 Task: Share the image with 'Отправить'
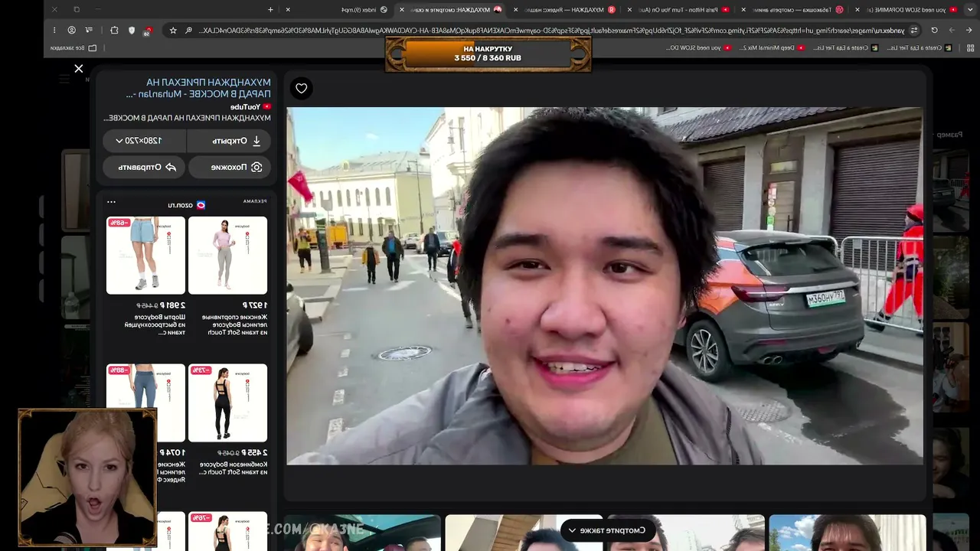(x=144, y=167)
